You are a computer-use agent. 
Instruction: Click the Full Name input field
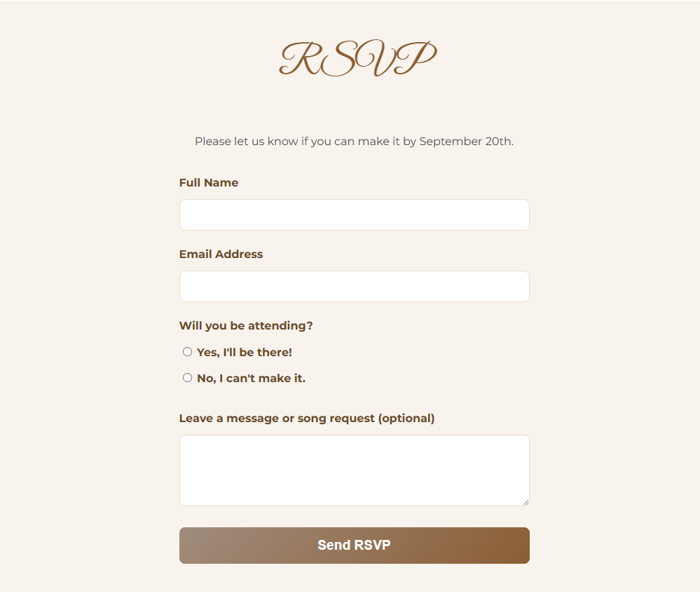click(x=354, y=215)
